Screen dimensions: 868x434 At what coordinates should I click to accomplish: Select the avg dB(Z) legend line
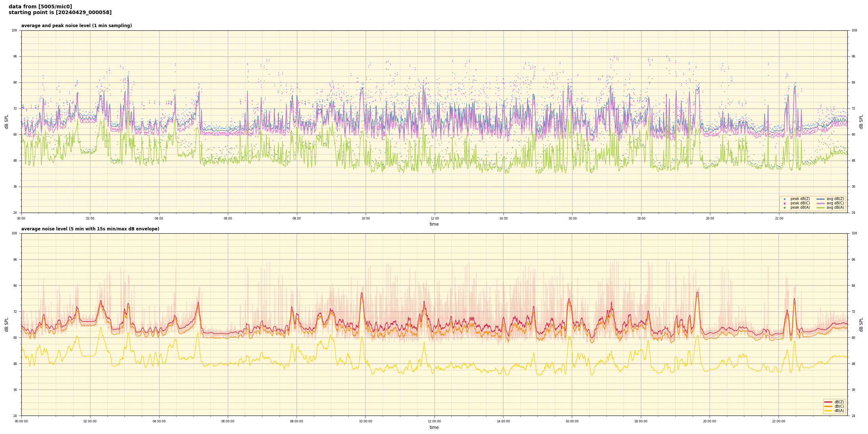pos(821,199)
